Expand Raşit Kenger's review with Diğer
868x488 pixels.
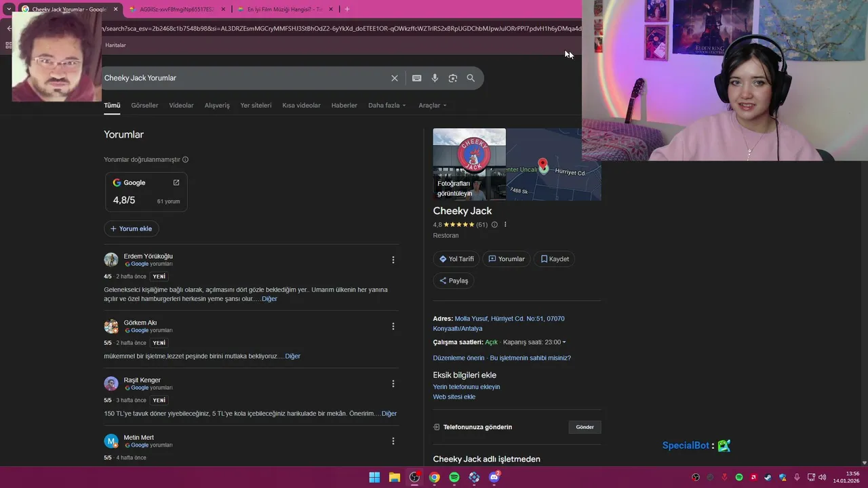pyautogui.click(x=389, y=413)
